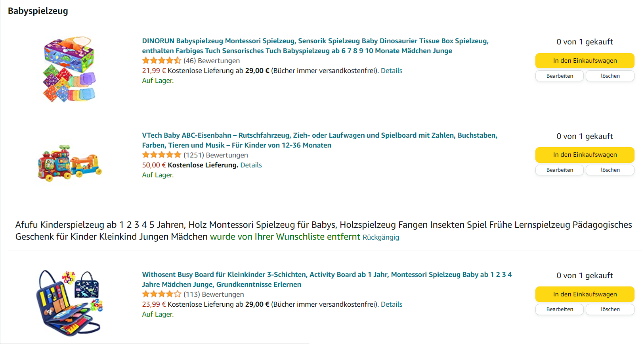Add DINORUN toy to the Einkaufswagen
The image size is (644, 344).
pyautogui.click(x=585, y=61)
